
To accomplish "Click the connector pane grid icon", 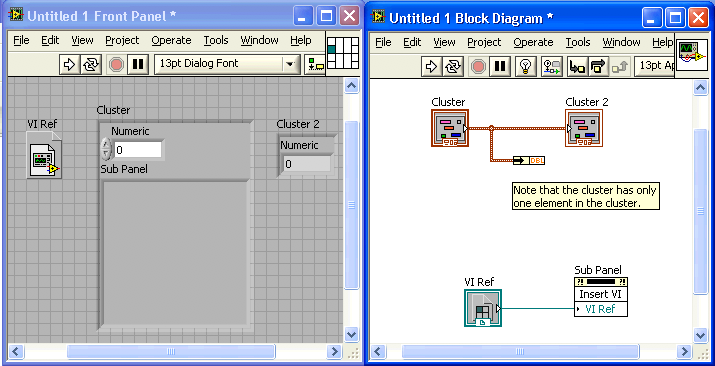I will click(343, 53).
